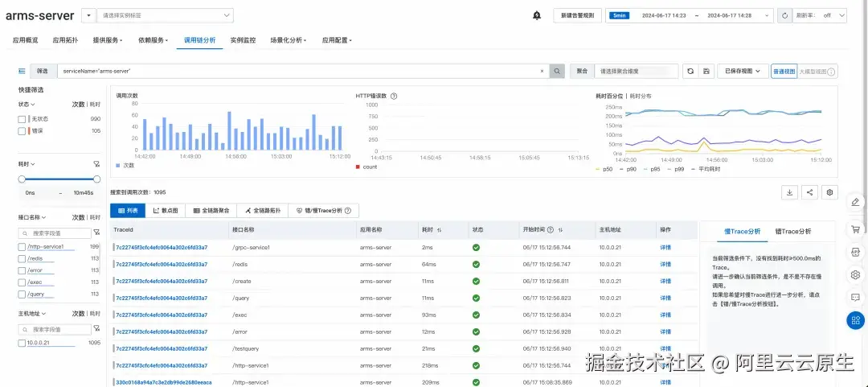Switch to 散点图 view tab
This screenshot has width=868, height=387.
pos(166,211)
